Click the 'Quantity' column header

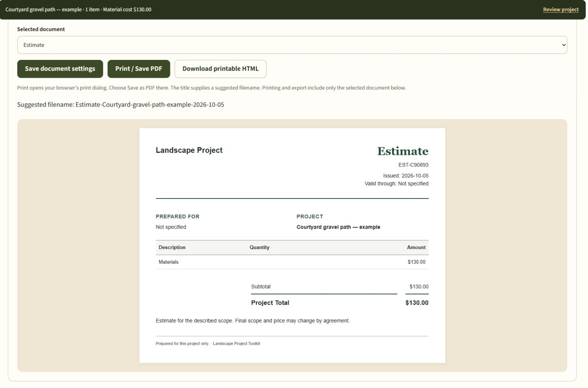coord(259,247)
